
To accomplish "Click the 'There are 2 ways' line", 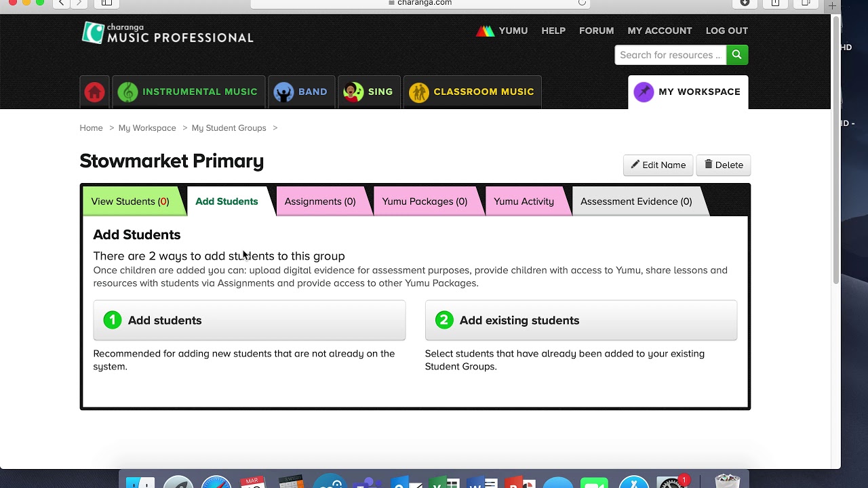I will coord(219,256).
